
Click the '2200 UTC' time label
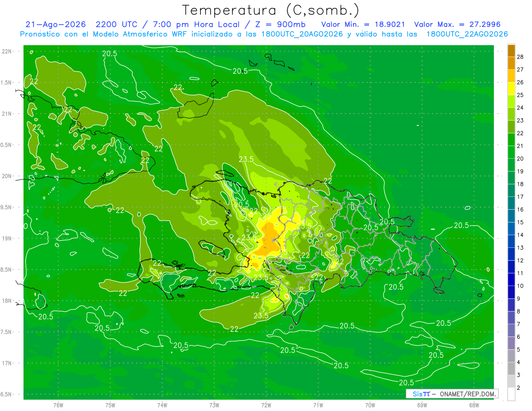[116, 24]
